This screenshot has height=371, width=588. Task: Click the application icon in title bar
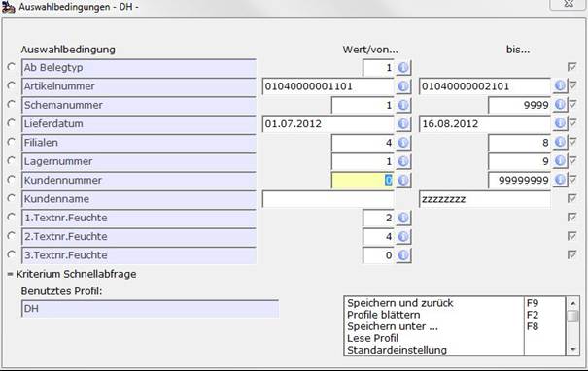(8, 7)
